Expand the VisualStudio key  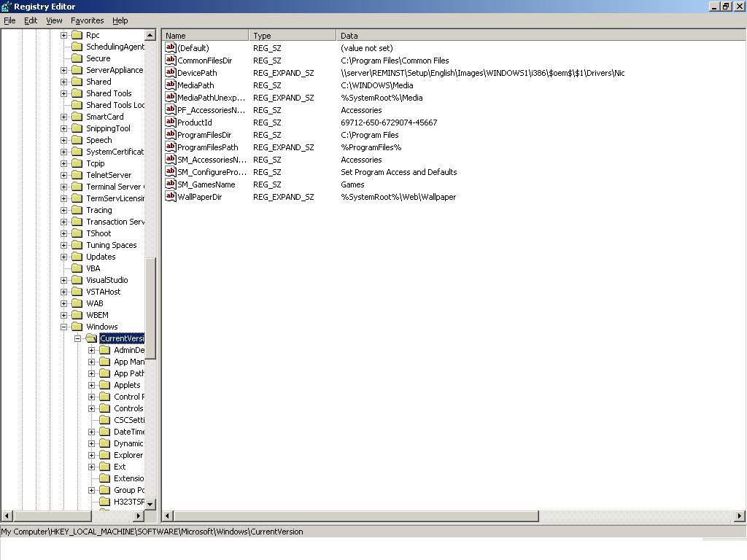pos(64,280)
